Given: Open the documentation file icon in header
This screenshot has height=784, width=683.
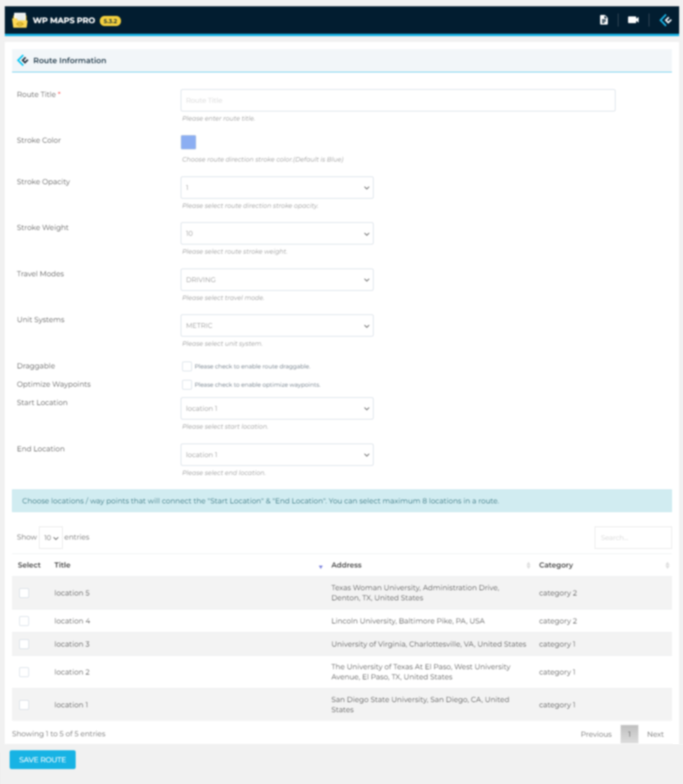Looking at the screenshot, I should click(603, 20).
